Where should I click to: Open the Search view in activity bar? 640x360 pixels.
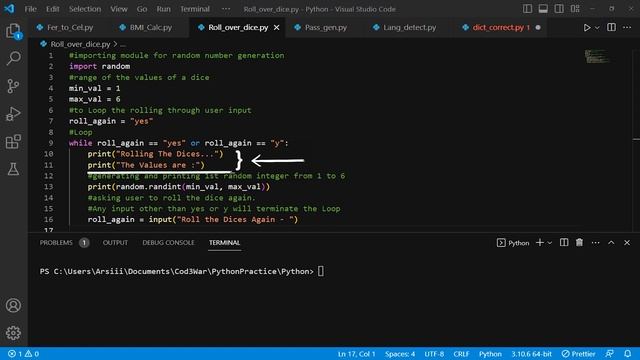13,58
